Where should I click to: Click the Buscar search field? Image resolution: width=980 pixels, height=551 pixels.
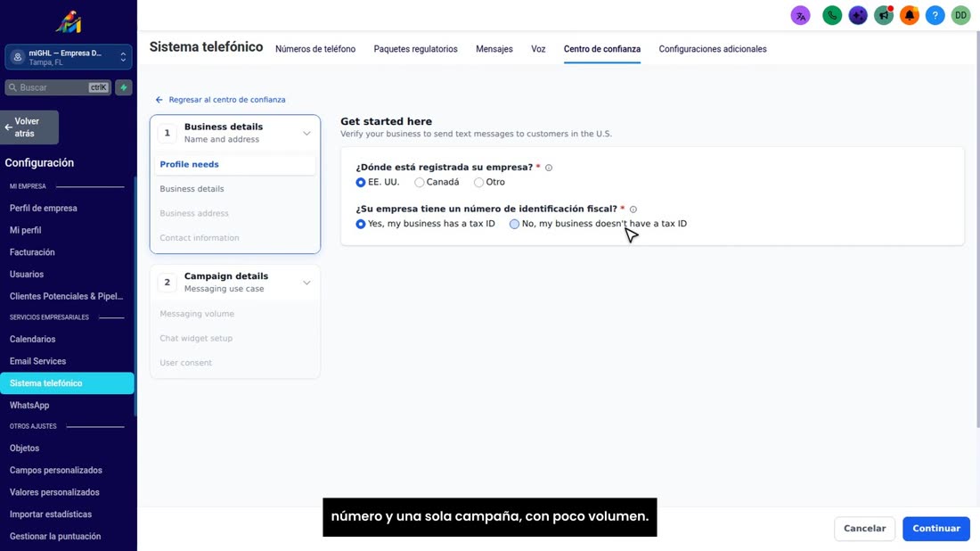pyautogui.click(x=58, y=87)
